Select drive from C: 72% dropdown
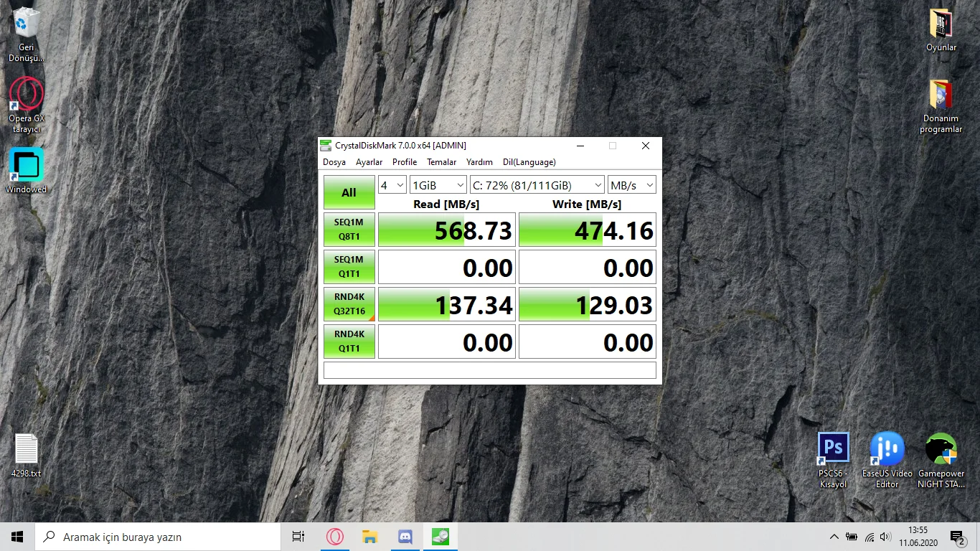Image resolution: width=980 pixels, height=551 pixels. tap(537, 185)
